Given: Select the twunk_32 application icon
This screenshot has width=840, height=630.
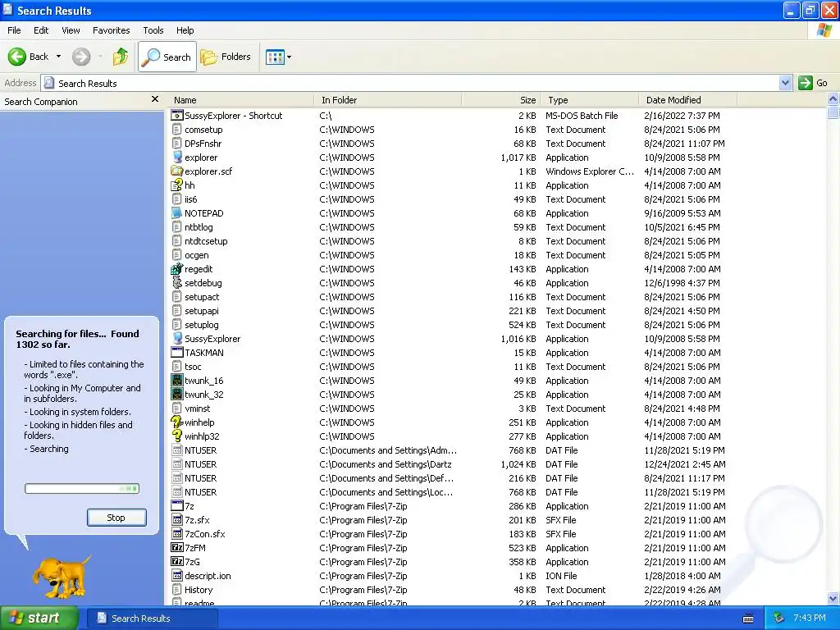Looking at the screenshot, I should click(177, 394).
